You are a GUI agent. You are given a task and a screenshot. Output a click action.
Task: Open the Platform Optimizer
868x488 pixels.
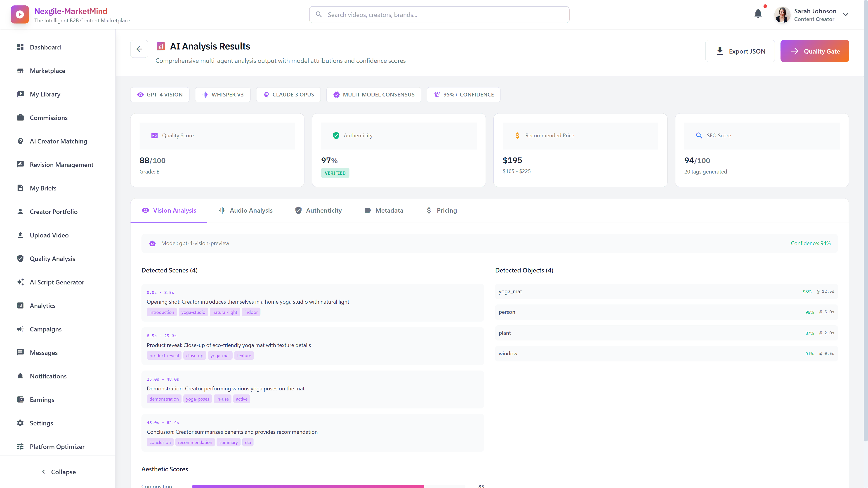coord(57,447)
